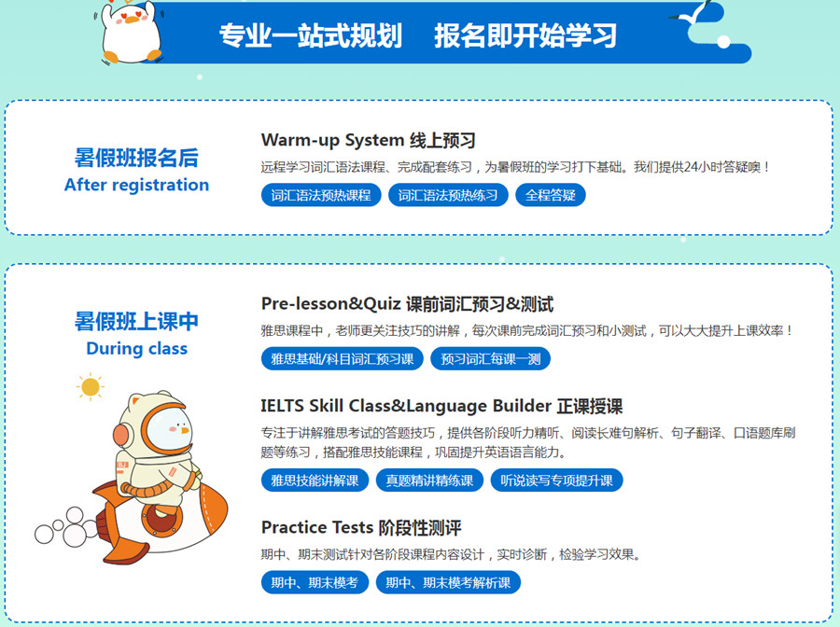Click the smoke bubbles behind the rocket

(x=66, y=526)
